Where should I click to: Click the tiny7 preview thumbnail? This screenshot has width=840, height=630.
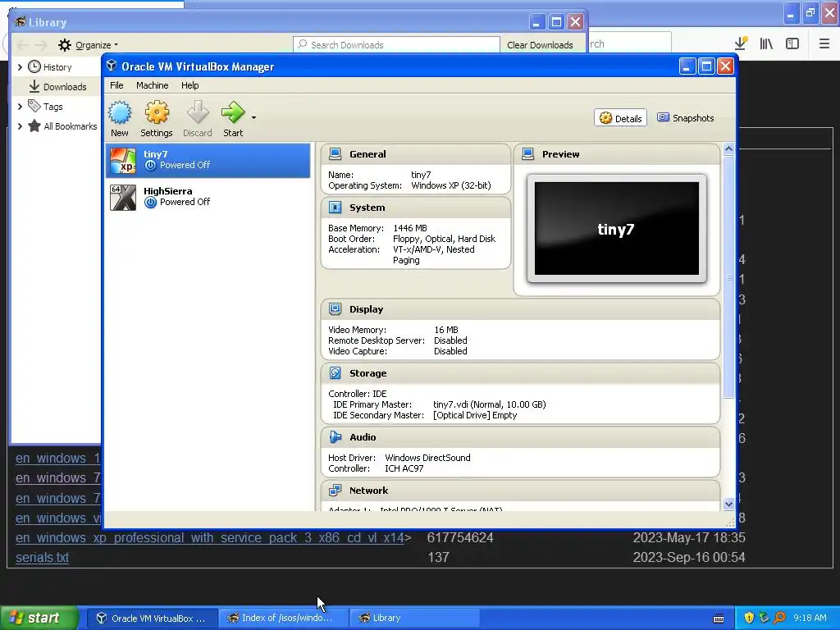click(x=617, y=229)
